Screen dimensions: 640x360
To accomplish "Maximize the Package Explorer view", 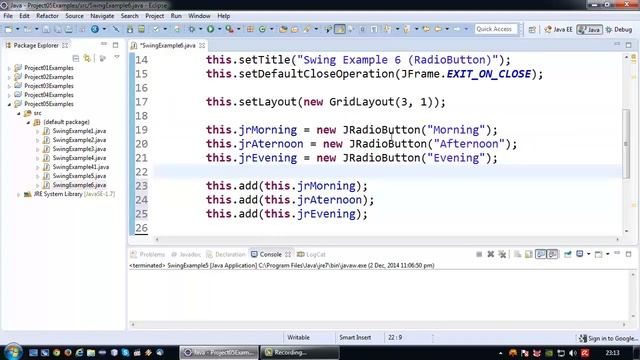I will [116, 45].
